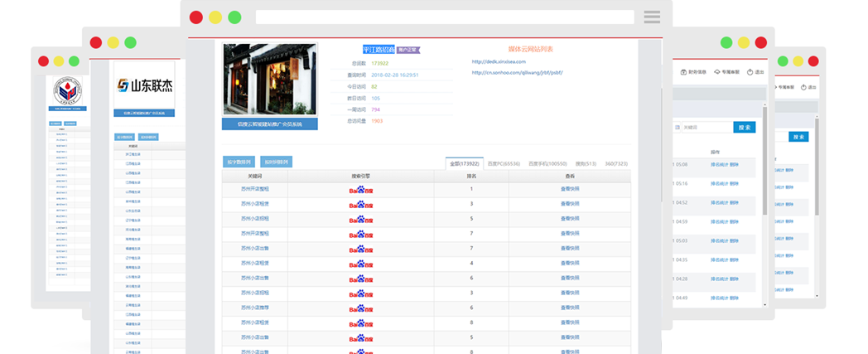Image resolution: width=868 pixels, height=354 pixels.
Task: Click down arrow of the 财务信息 window scrollbar
Action: [x=765, y=304]
